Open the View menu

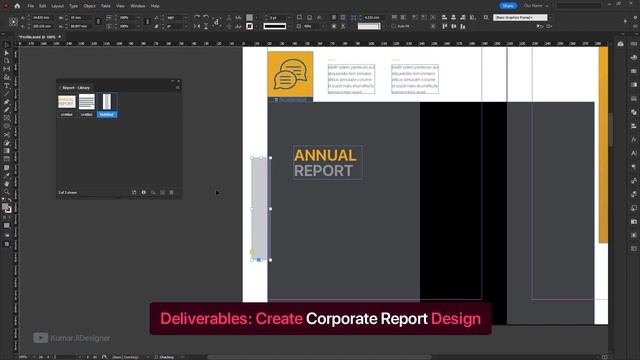coord(120,6)
